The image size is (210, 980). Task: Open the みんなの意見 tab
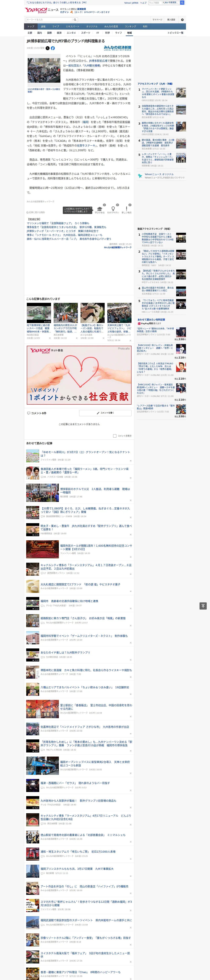click(111, 27)
